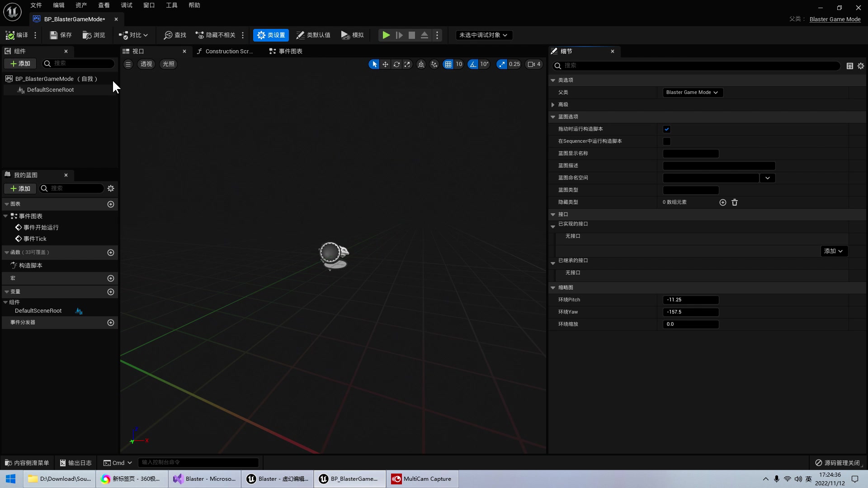Viewport: 868px width, 488px height.
Task: Click 添加 to add an implemented interface
Action: tap(833, 251)
